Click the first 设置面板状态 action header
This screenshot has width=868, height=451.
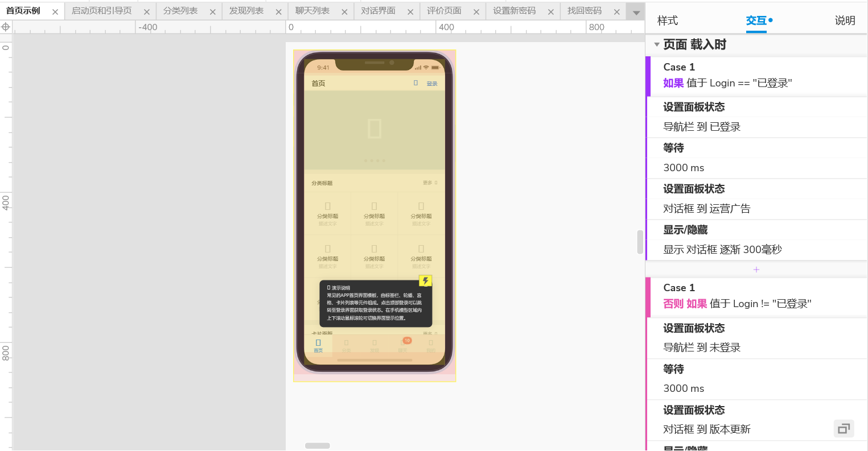coord(694,107)
